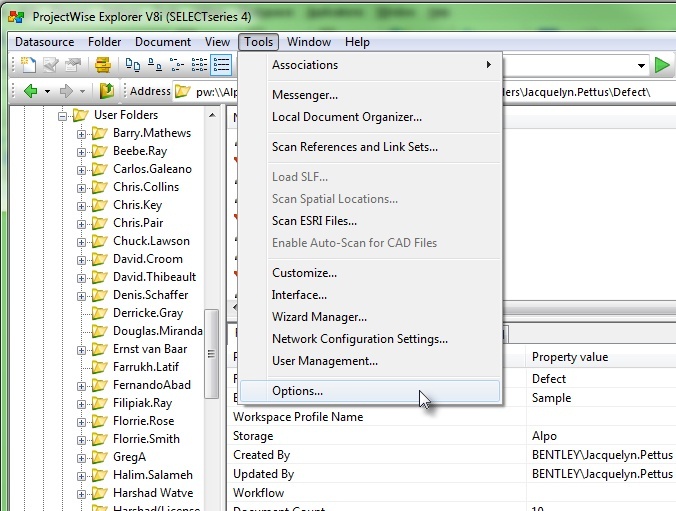
Task: Open Customize... from Tools menu
Action: 370,273
